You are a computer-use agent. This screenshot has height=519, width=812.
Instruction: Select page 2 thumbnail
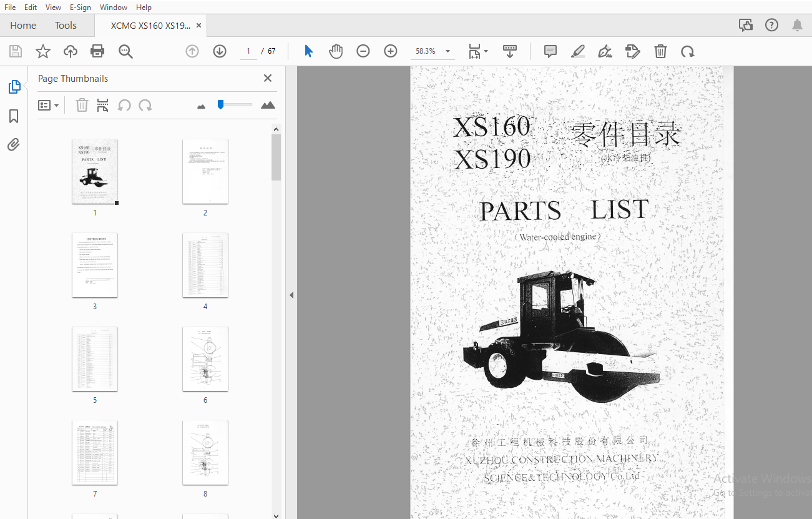click(205, 171)
